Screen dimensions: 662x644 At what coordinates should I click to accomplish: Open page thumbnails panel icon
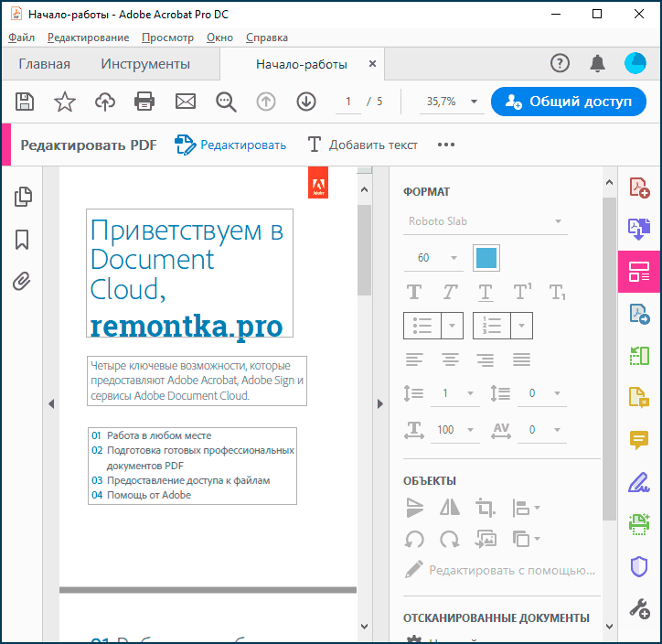coord(23,197)
